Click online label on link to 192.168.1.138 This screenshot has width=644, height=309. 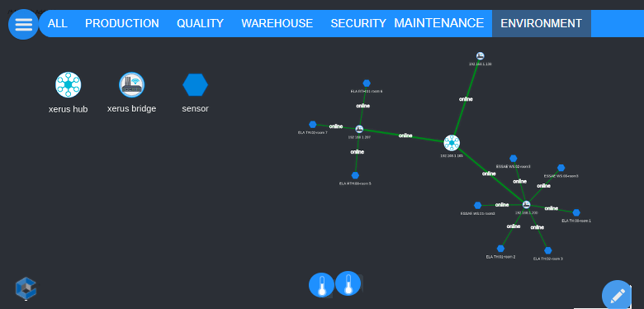point(466,99)
